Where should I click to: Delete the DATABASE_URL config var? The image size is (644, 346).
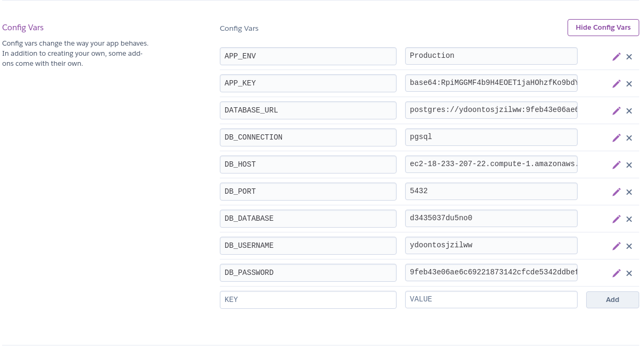click(x=629, y=111)
